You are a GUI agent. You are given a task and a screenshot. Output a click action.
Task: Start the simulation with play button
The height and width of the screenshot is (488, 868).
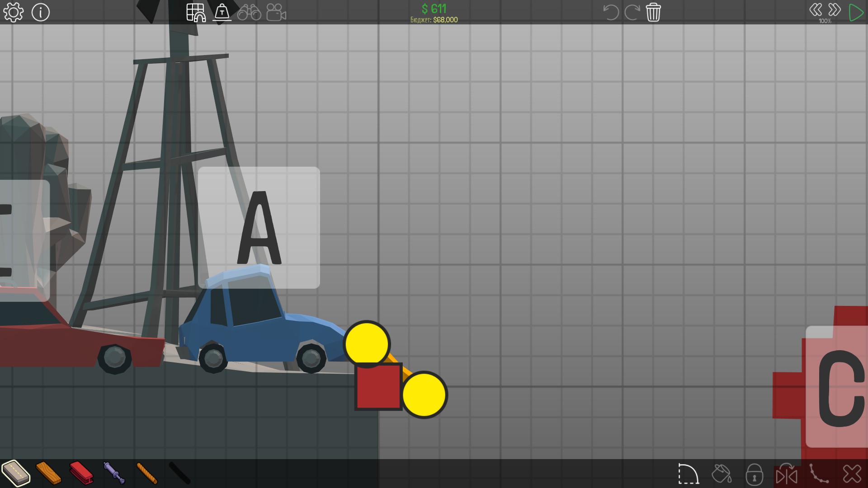(x=856, y=12)
